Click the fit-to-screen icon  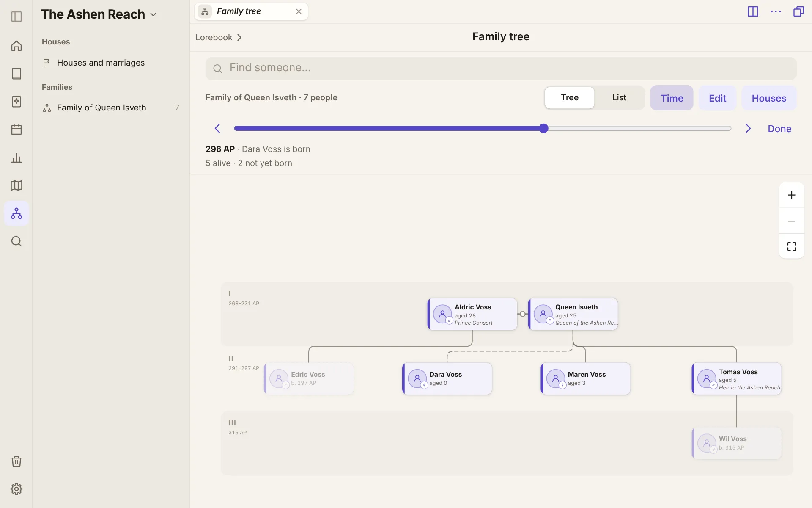(x=792, y=246)
